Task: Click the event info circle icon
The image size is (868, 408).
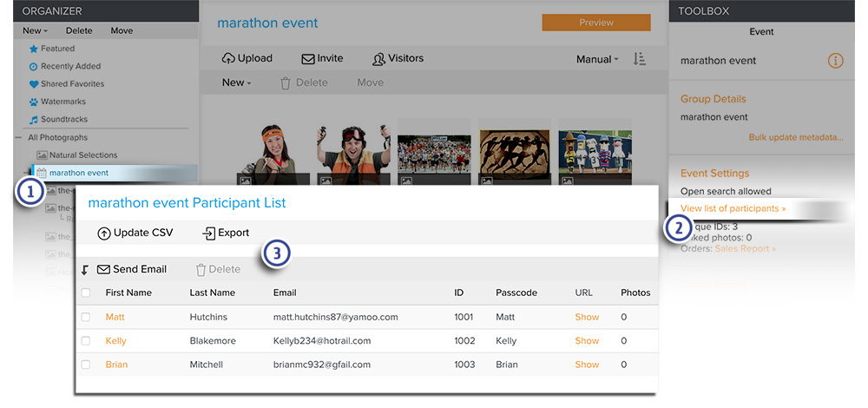Action: coord(835,61)
